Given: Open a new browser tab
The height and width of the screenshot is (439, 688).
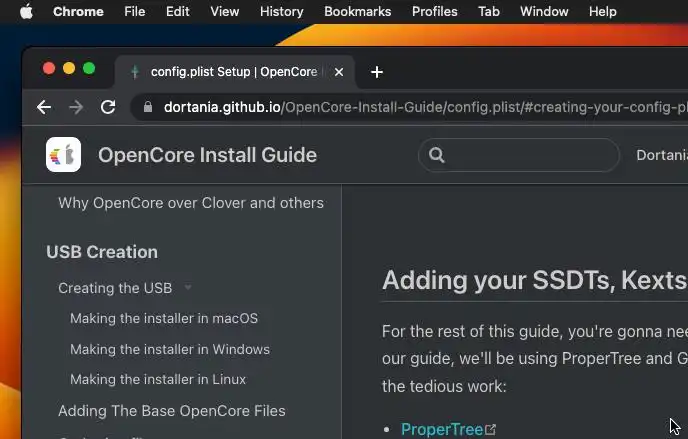Looking at the screenshot, I should point(377,72).
